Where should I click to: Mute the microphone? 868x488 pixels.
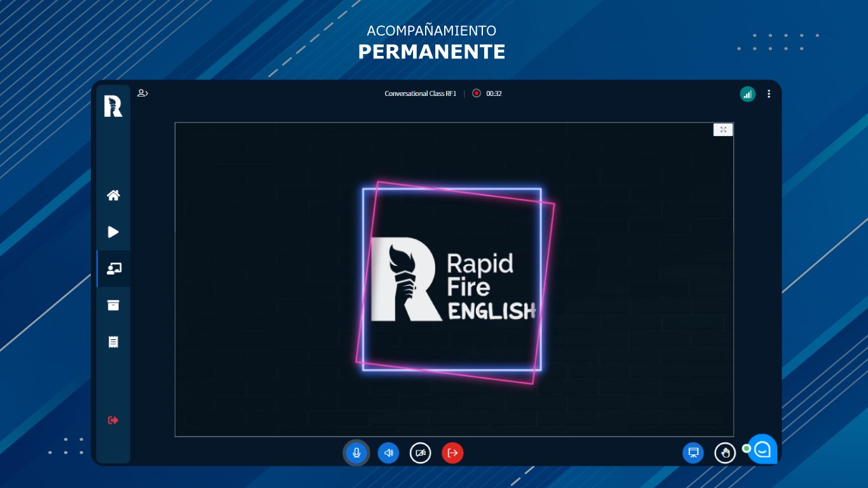tap(356, 453)
